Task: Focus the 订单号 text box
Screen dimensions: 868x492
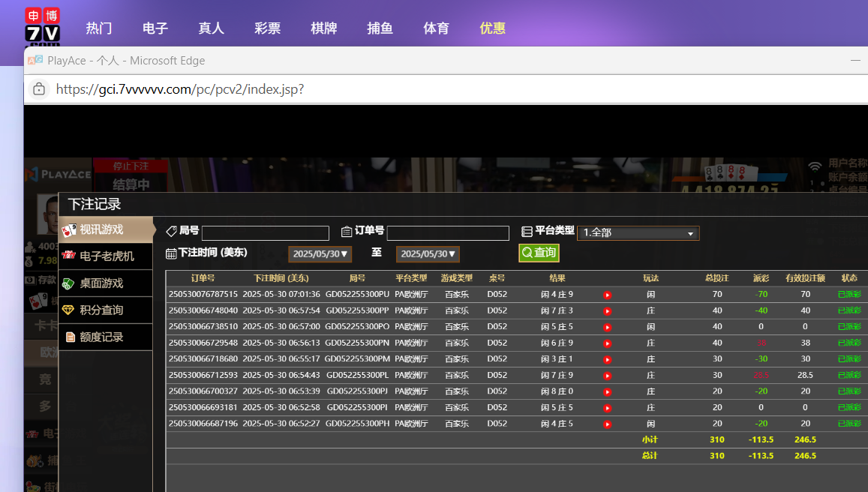Action: tap(447, 233)
